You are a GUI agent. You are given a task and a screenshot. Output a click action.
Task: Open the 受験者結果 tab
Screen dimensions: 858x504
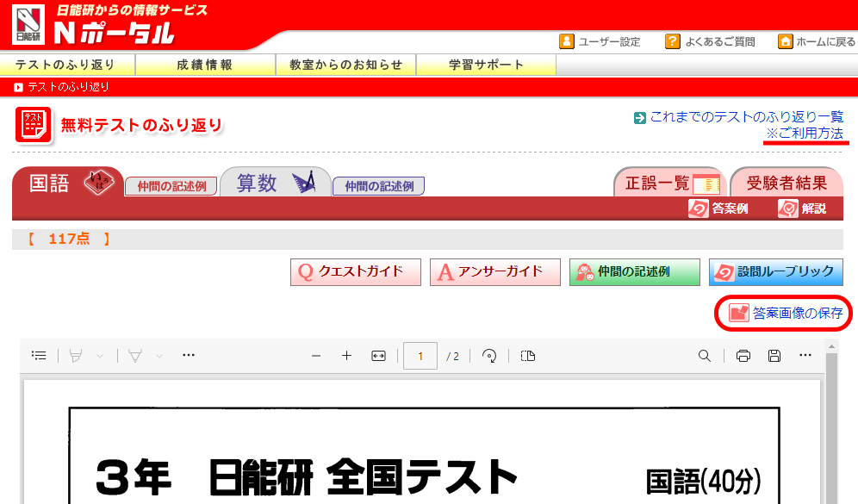(786, 183)
